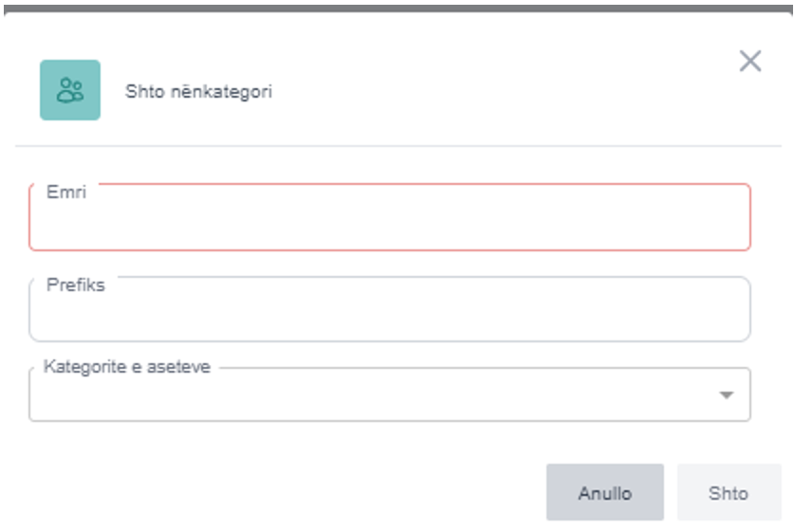The height and width of the screenshot is (532, 794).
Task: Click the Prefiks field label
Action: pyautogui.click(x=76, y=284)
